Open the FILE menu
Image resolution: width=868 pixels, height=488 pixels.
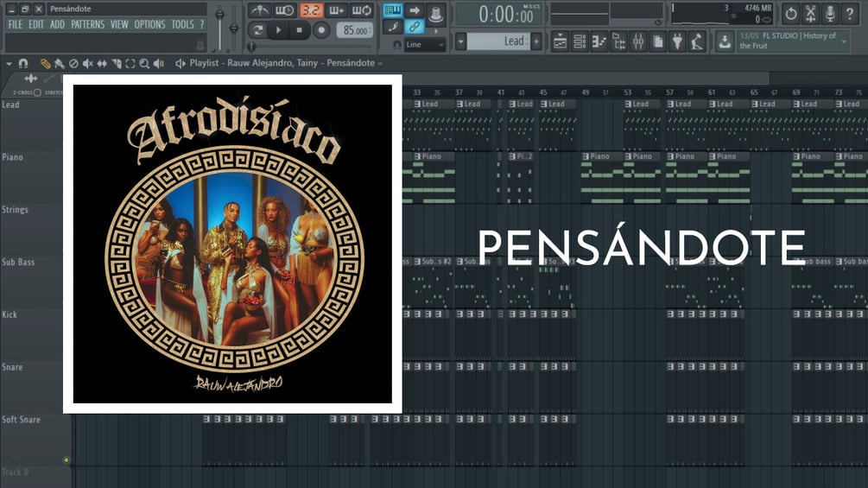click(16, 25)
